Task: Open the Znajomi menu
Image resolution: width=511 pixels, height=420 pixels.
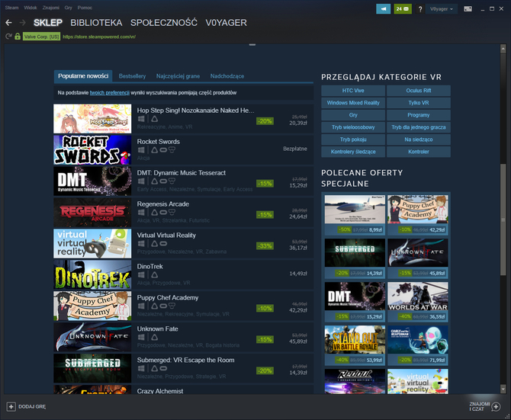Action: tap(51, 8)
